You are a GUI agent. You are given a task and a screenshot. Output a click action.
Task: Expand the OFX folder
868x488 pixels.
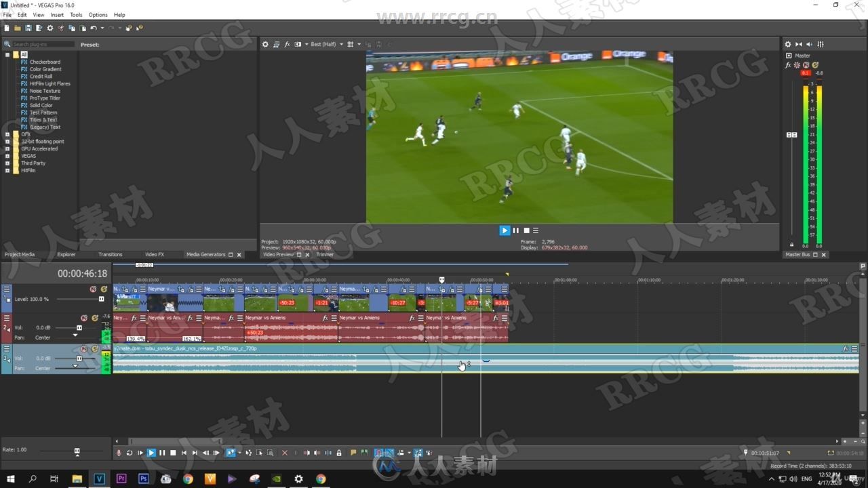(7, 134)
